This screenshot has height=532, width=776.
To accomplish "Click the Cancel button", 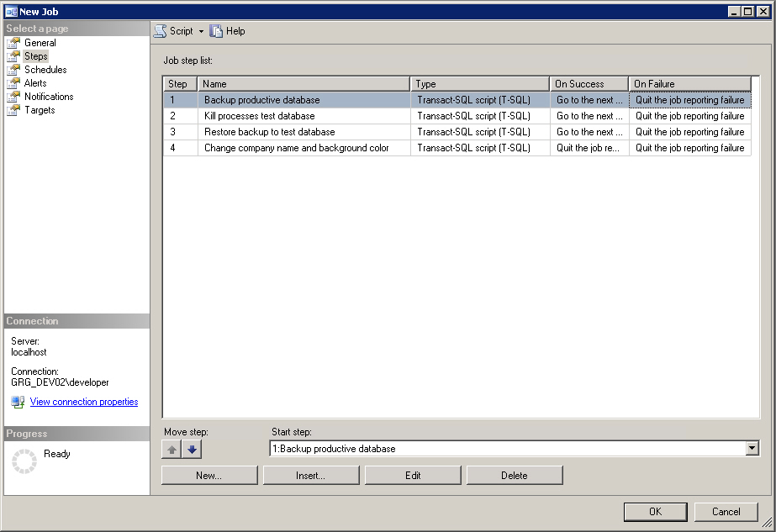I will pyautogui.click(x=726, y=512).
